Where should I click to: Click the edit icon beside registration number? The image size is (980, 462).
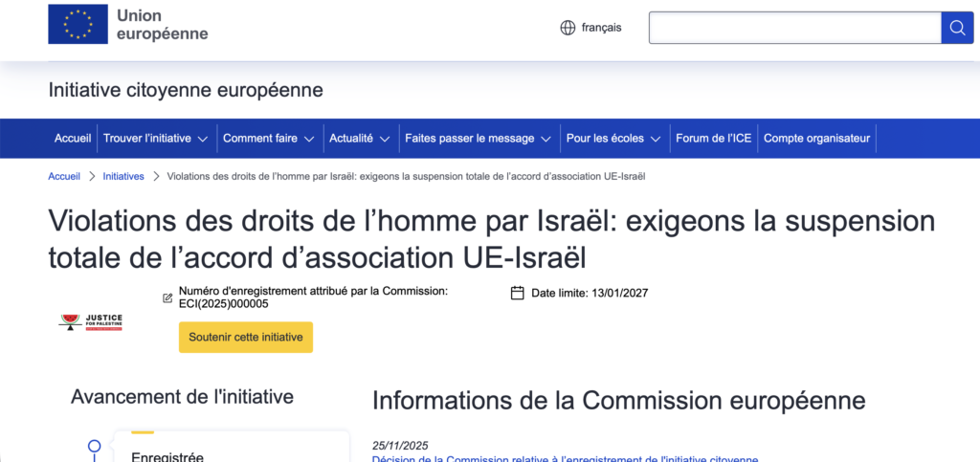tap(168, 298)
